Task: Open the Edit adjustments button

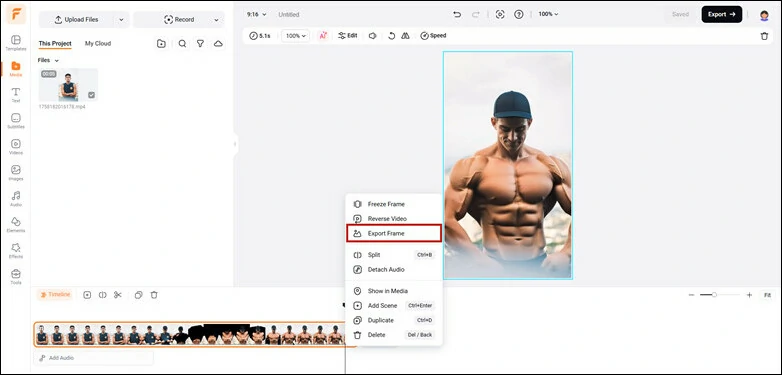Action: (x=348, y=36)
